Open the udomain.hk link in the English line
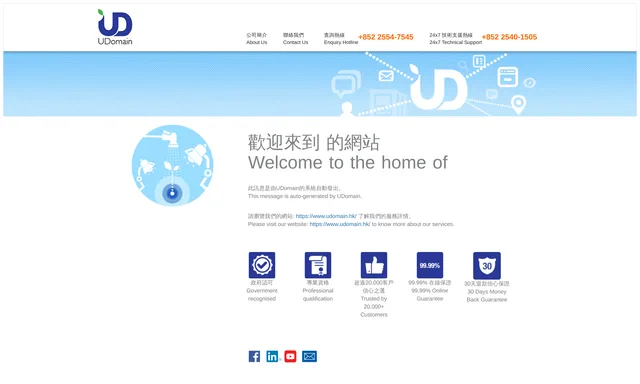 340,224
